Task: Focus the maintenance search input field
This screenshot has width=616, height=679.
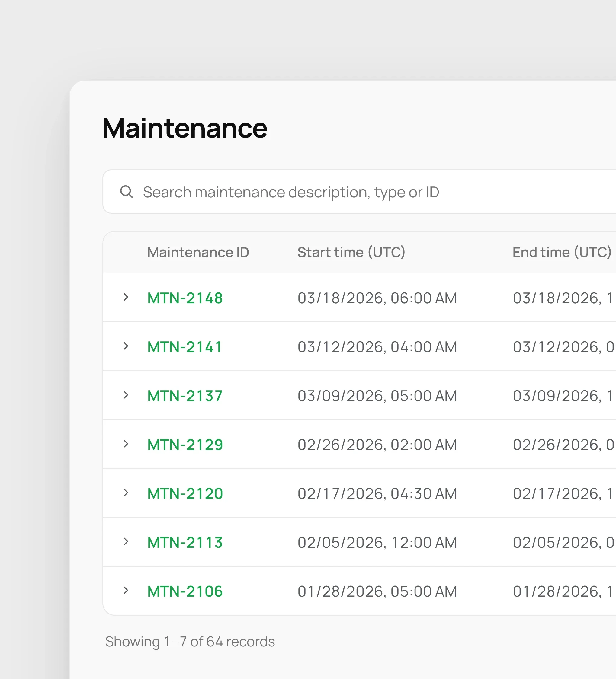Action: tap(359, 192)
